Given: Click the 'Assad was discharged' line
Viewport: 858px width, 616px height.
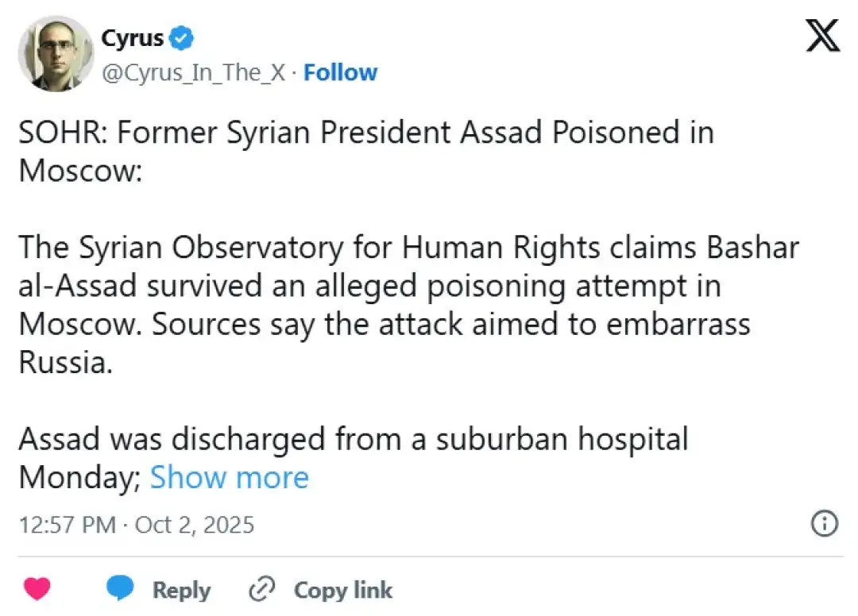Looking at the screenshot, I should (x=353, y=439).
